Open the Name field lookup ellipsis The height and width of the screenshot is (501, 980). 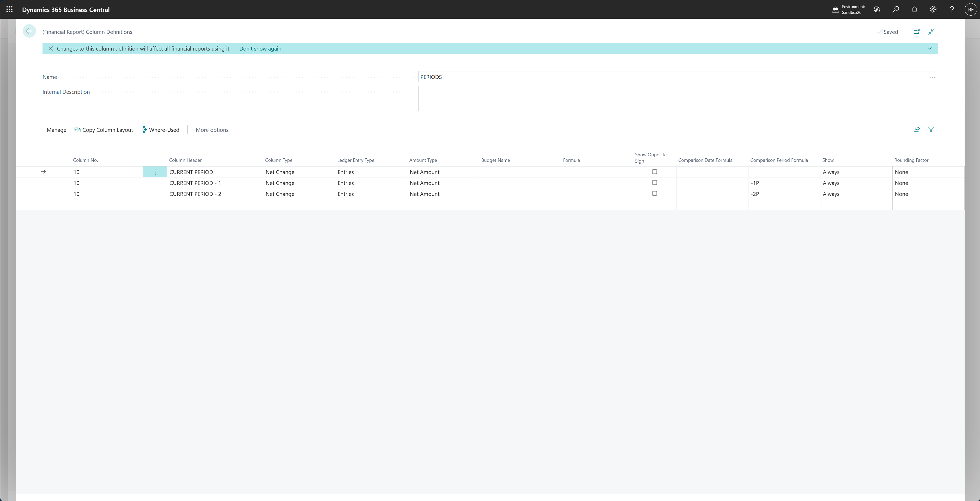click(932, 77)
